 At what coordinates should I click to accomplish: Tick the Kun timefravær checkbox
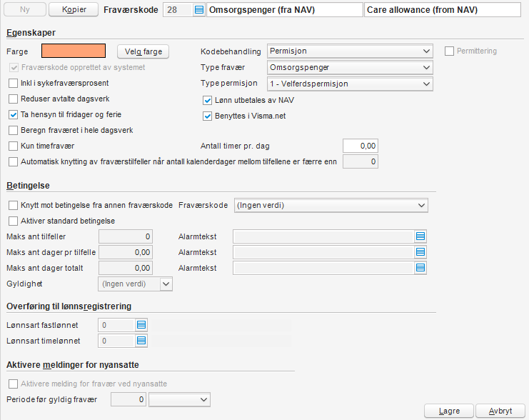[13, 146]
